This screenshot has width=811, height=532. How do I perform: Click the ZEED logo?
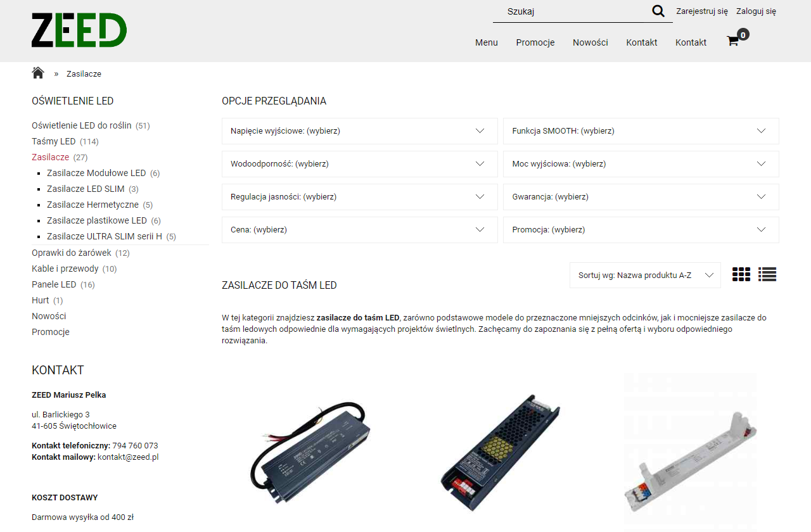click(x=79, y=29)
